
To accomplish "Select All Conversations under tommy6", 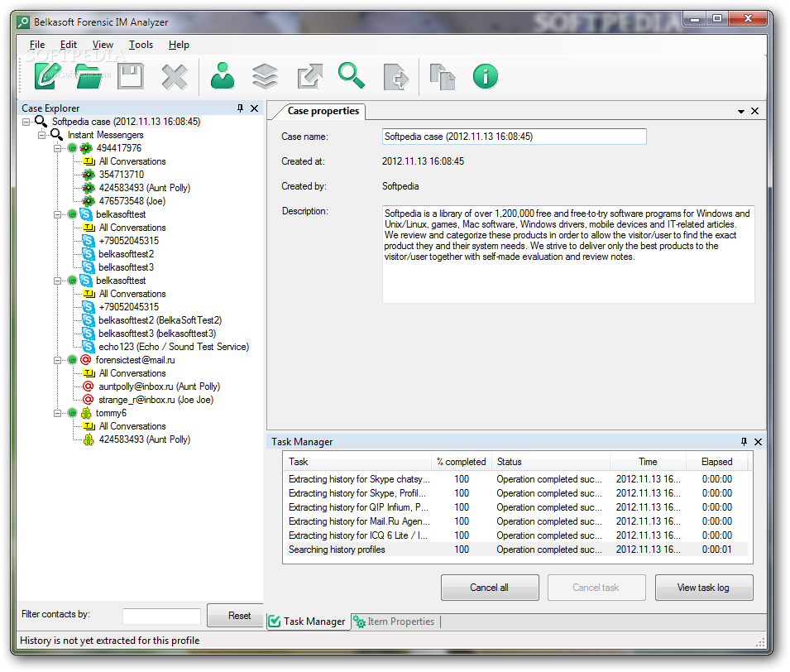I will pyautogui.click(x=132, y=426).
